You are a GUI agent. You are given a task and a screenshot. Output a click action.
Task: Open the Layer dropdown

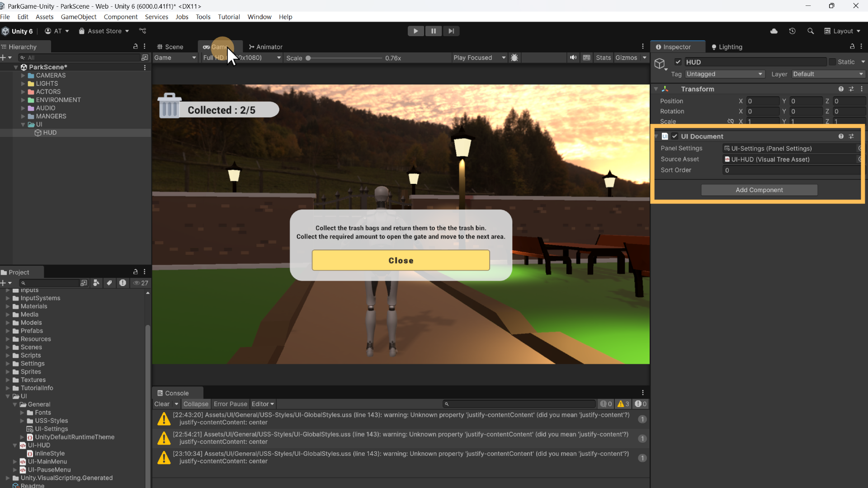[828, 74]
